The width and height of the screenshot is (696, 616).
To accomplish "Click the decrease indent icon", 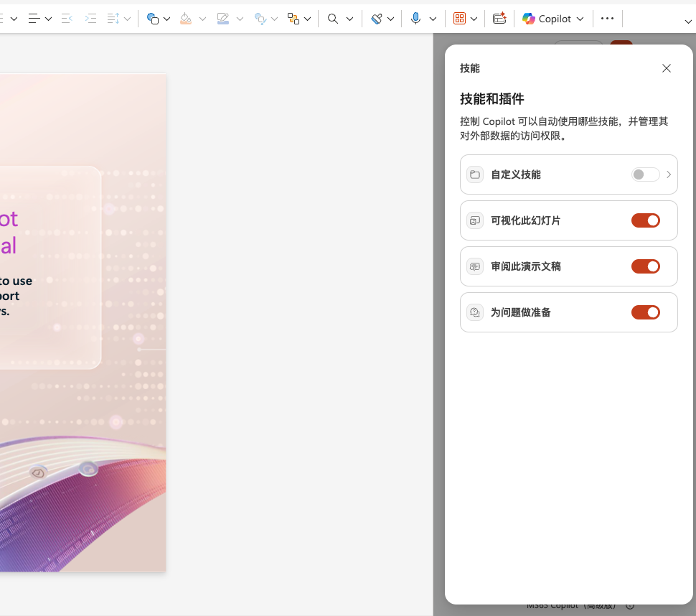I will pyautogui.click(x=67, y=19).
